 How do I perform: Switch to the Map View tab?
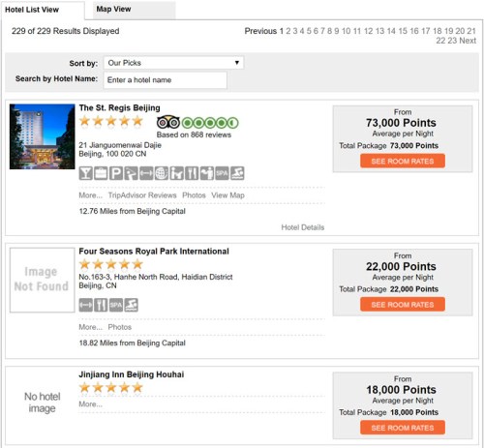tap(113, 9)
